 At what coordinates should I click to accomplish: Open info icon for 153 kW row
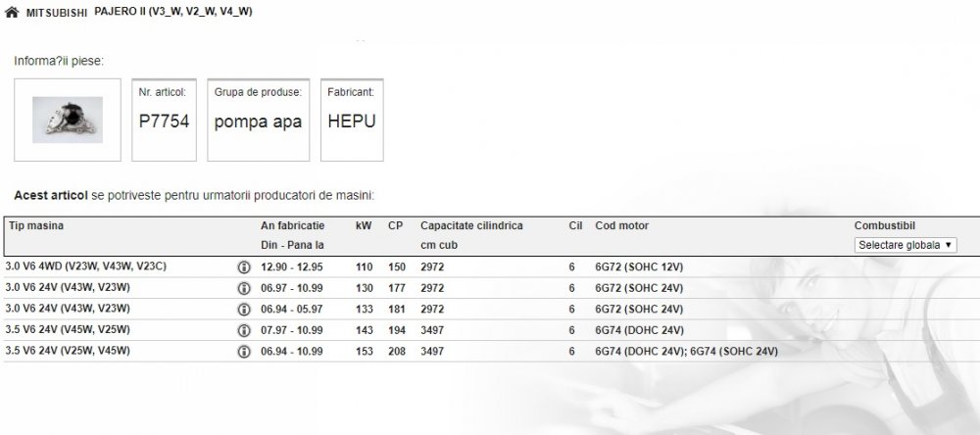[244, 352]
